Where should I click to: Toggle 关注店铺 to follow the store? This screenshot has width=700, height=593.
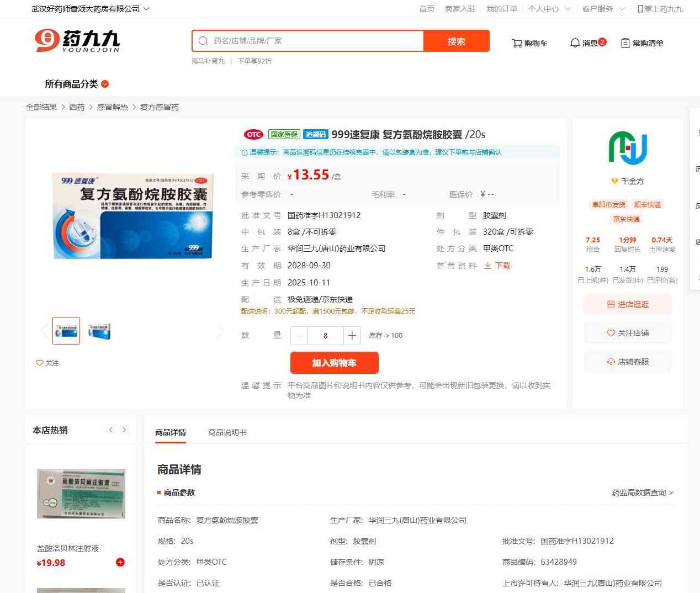pos(628,333)
